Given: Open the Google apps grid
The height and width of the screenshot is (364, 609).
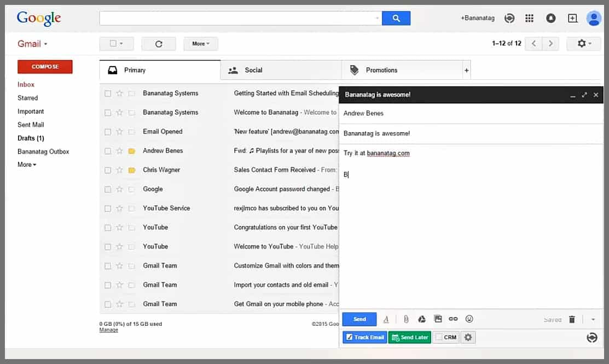Looking at the screenshot, I should click(x=529, y=18).
